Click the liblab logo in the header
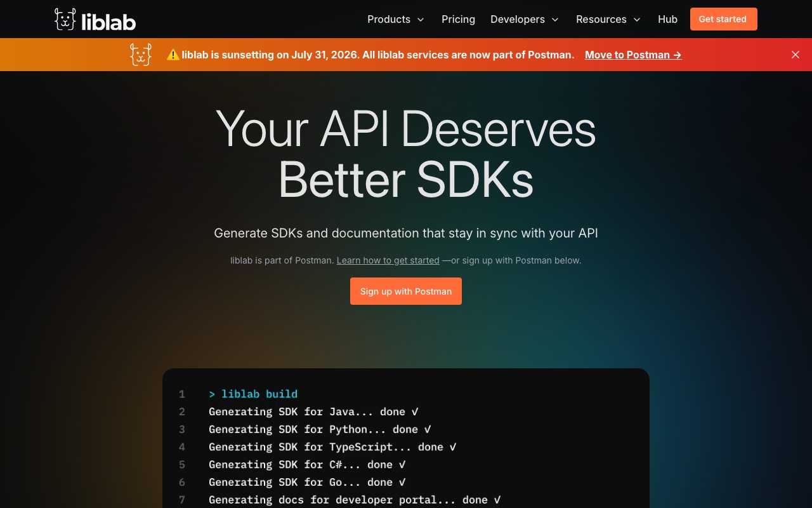Screen dimensions: 812x508 pos(95,20)
